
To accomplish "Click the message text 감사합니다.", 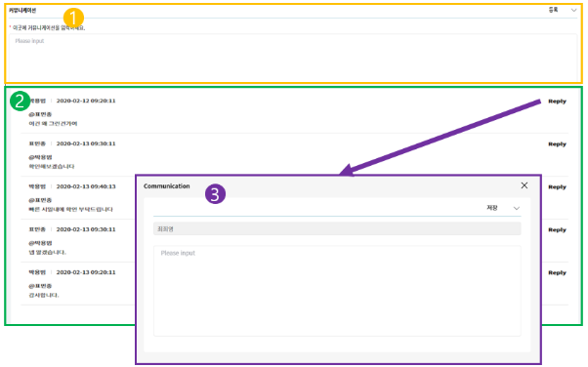I will pyautogui.click(x=44, y=295).
